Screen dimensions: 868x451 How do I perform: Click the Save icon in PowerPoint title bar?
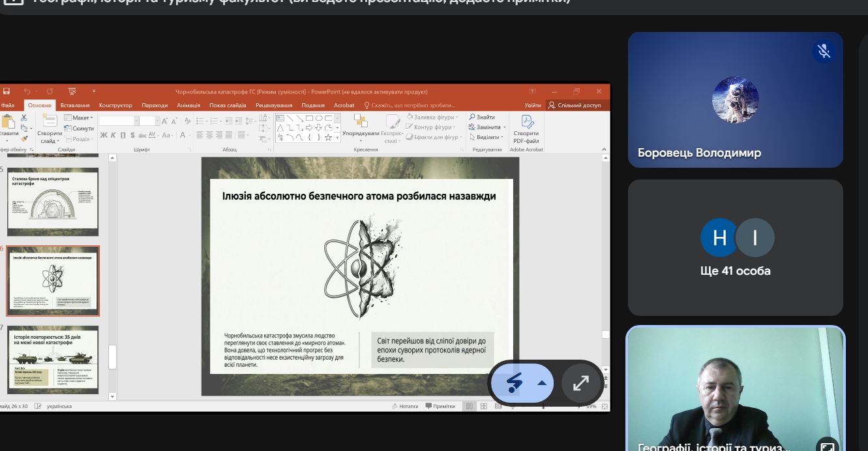[x=7, y=91]
